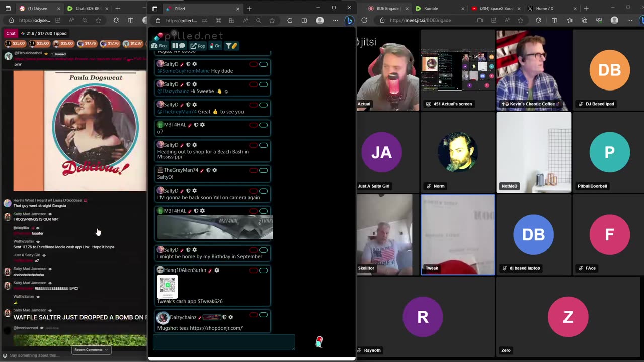Open the Jitsi browser profile avatar

(x=614, y=20)
